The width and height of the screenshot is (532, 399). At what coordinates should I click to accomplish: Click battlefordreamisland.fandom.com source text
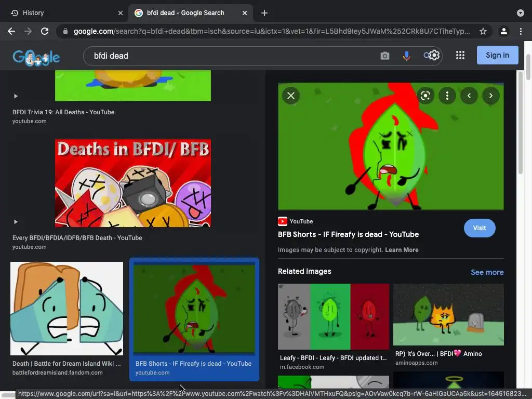tap(57, 373)
